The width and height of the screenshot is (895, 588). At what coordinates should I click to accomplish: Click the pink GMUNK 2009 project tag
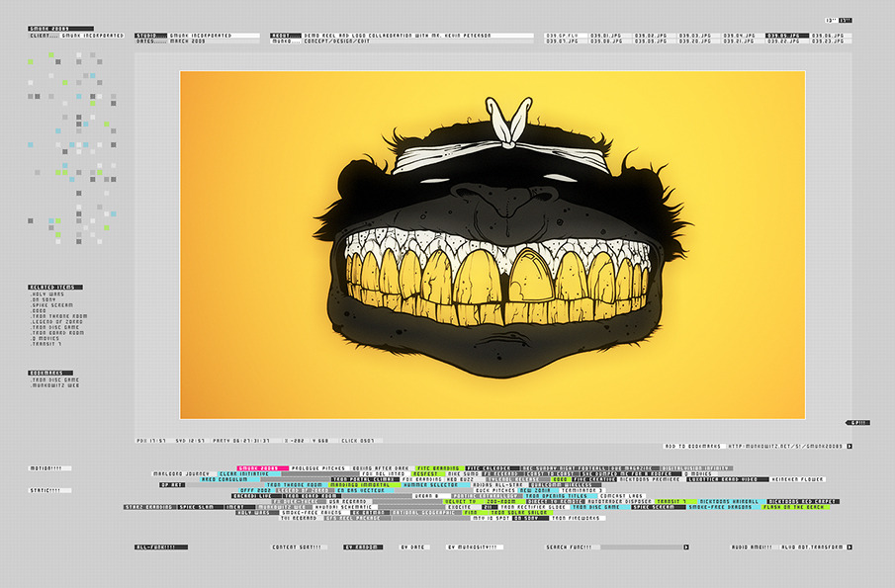point(262,468)
